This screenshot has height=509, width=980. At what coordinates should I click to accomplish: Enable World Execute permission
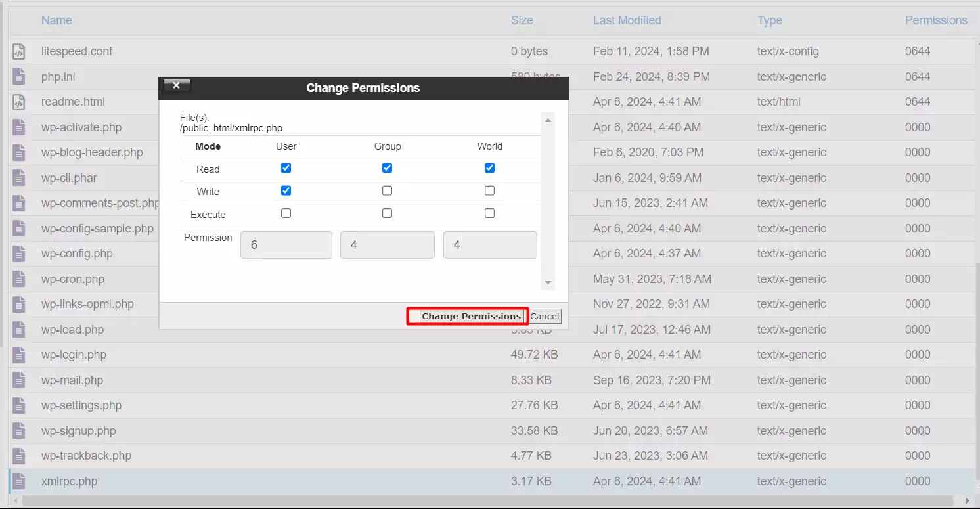tap(489, 213)
